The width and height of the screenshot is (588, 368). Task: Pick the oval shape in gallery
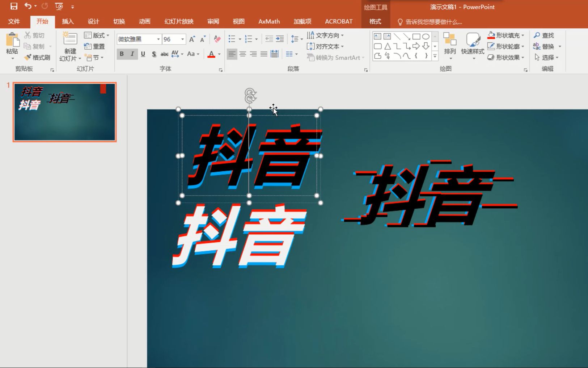tap(426, 36)
